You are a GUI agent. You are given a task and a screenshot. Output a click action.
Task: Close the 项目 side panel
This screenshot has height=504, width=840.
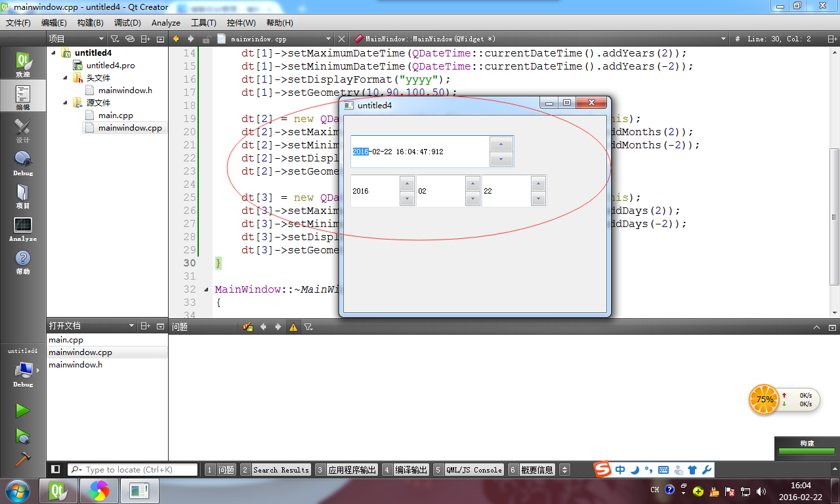coord(161,39)
